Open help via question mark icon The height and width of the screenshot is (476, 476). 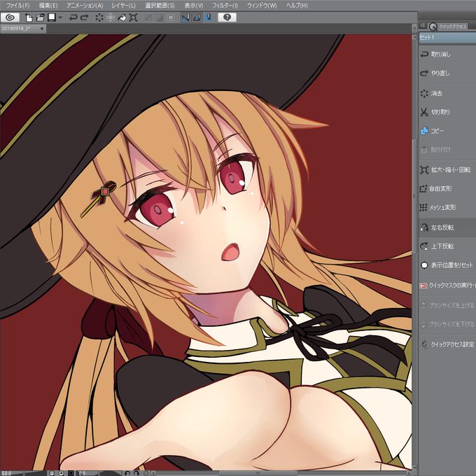tap(227, 17)
